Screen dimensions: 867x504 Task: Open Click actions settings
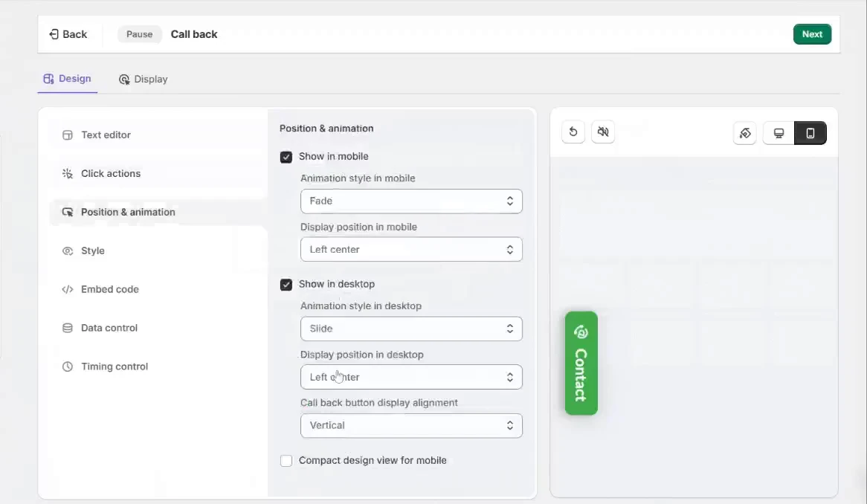[111, 173]
